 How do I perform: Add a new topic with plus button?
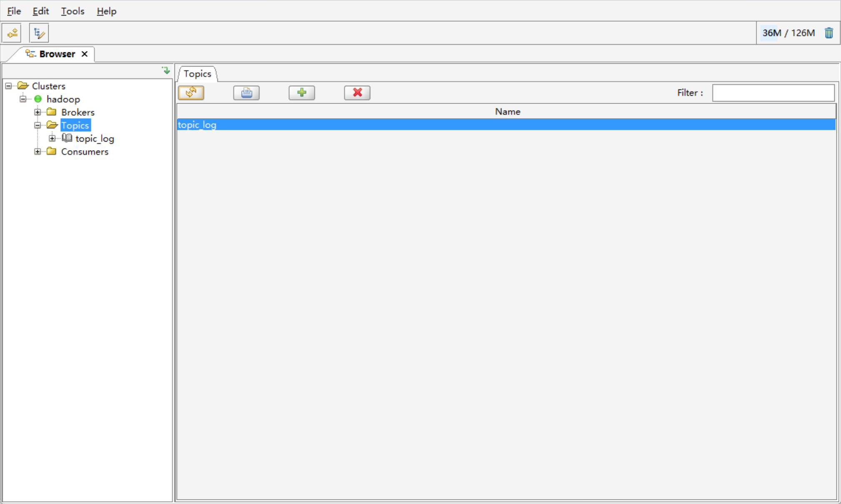302,92
